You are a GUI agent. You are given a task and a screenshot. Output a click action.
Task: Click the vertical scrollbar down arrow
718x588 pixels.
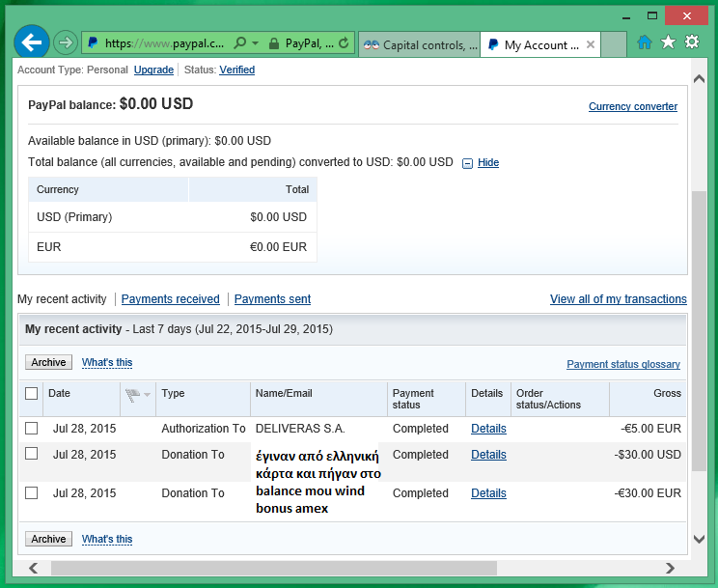pyautogui.click(x=699, y=539)
